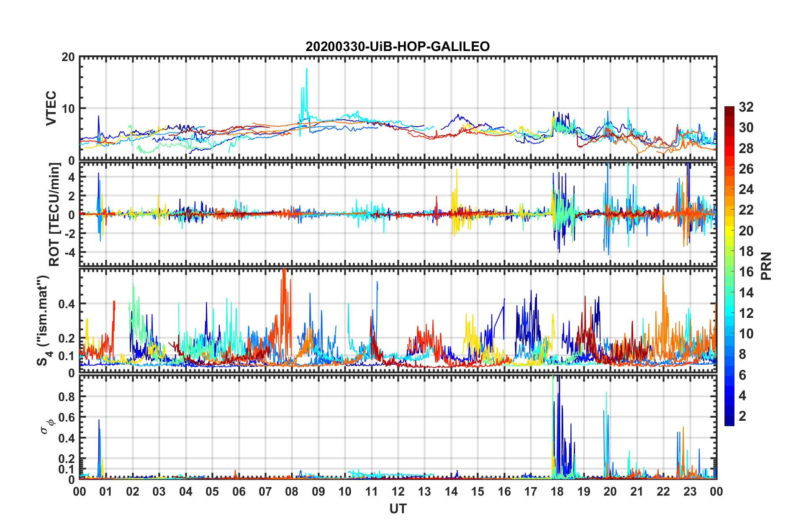Click the colorbar tick label 24
796x532 pixels.
coord(746,189)
